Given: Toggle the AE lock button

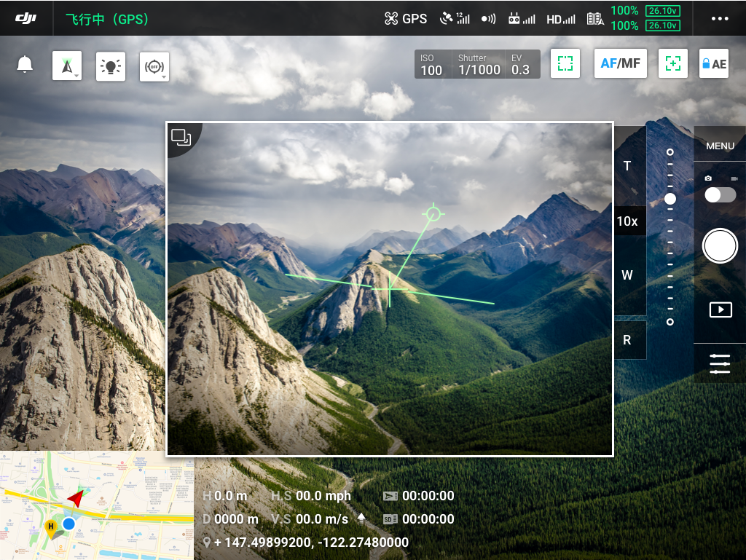Looking at the screenshot, I should 713,64.
